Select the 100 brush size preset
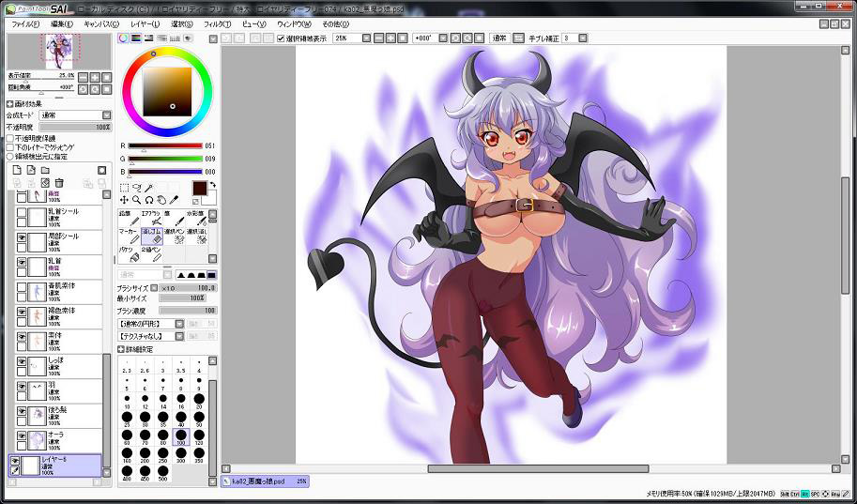This screenshot has height=504, width=857. (x=180, y=435)
